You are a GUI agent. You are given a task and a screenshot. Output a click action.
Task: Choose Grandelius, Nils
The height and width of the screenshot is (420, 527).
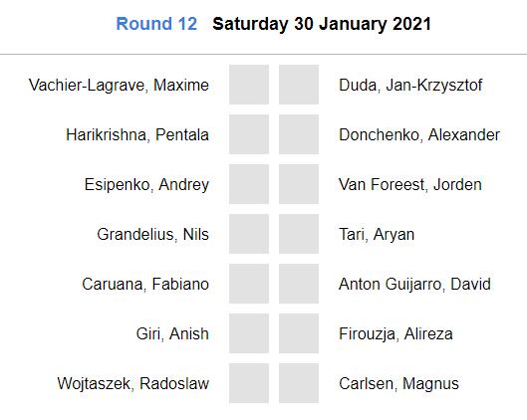pyautogui.click(x=153, y=234)
